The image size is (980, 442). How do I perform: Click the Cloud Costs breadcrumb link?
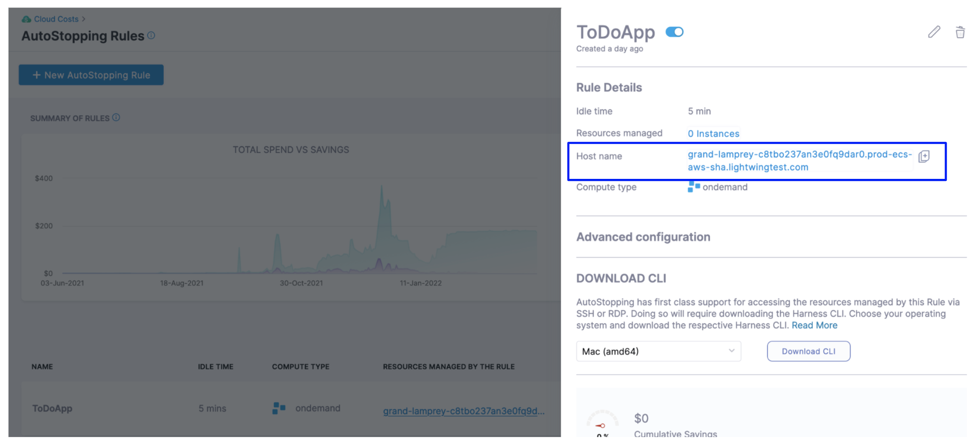point(56,19)
